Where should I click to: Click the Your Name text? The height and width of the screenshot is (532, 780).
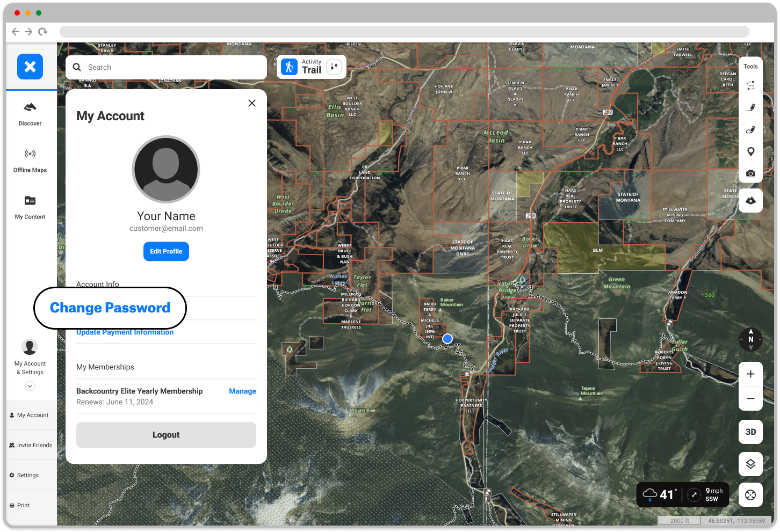[x=166, y=216]
